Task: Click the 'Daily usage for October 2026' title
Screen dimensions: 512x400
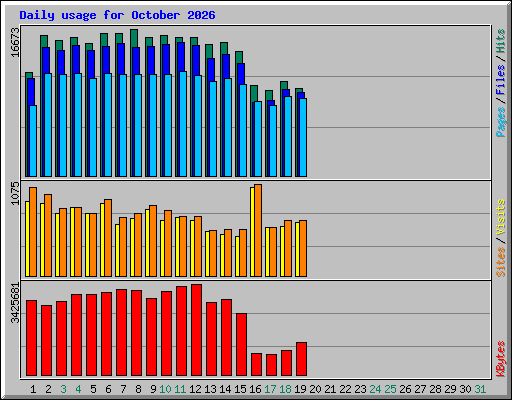Action: [x=117, y=15]
